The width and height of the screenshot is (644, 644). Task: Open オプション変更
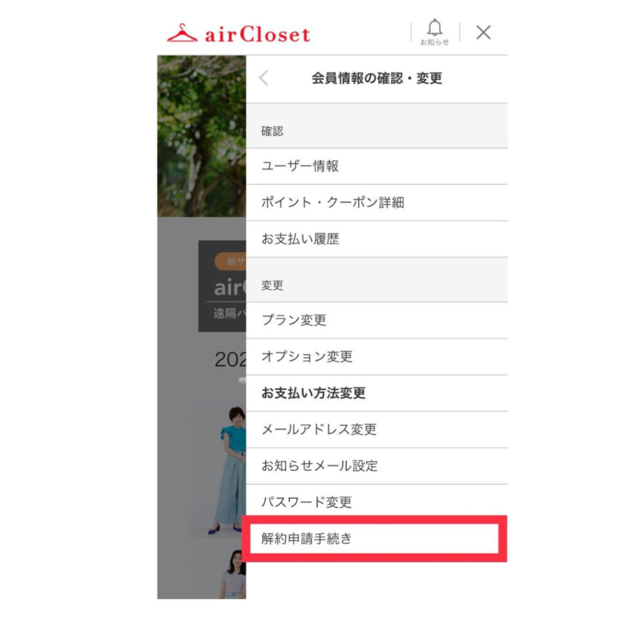point(377,357)
